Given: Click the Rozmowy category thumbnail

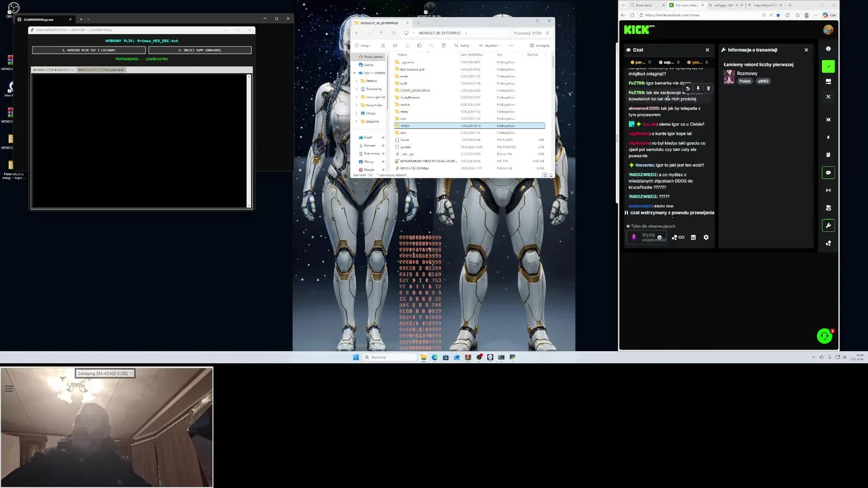Looking at the screenshot, I should [729, 77].
